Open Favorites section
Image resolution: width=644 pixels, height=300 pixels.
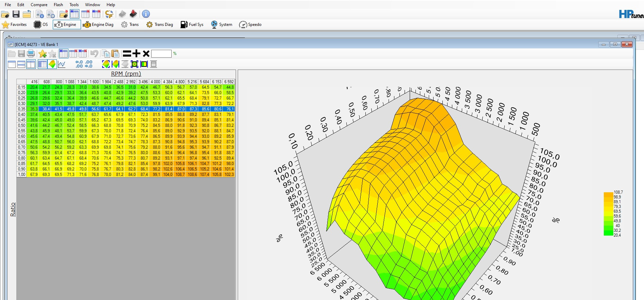pos(14,25)
